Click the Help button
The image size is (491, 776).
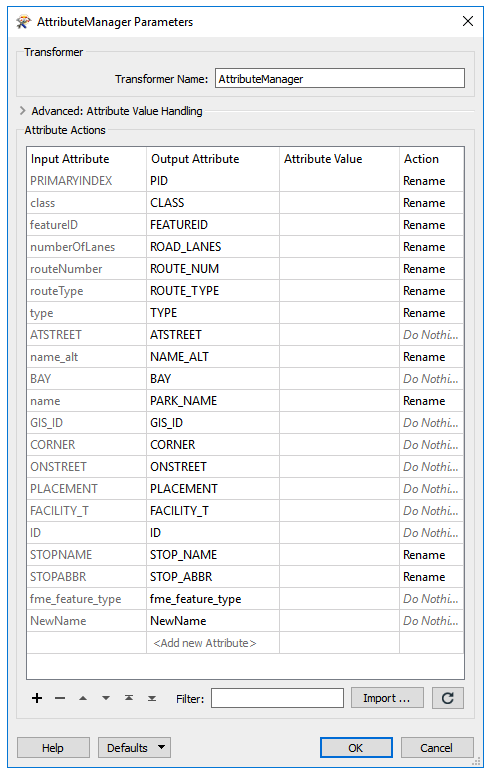pos(53,747)
